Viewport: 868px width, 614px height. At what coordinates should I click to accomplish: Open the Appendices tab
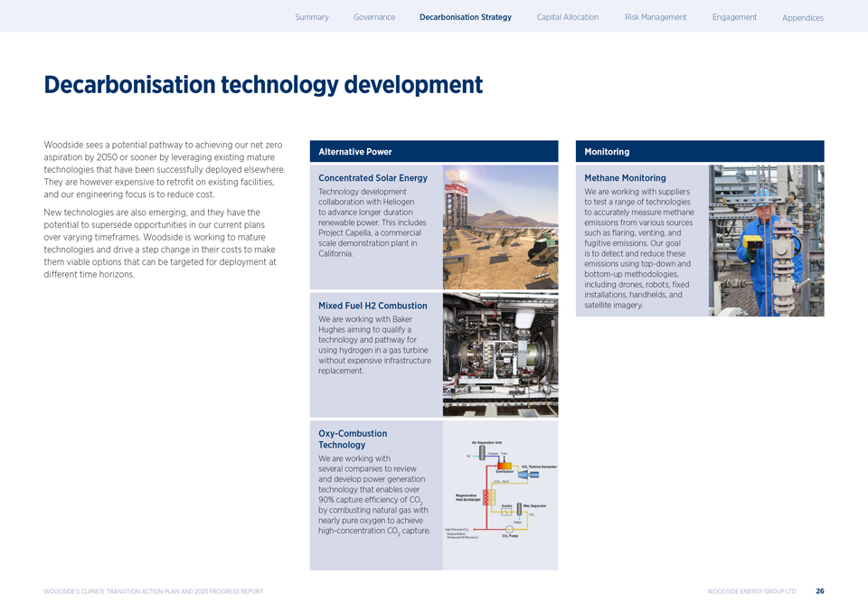coord(802,18)
